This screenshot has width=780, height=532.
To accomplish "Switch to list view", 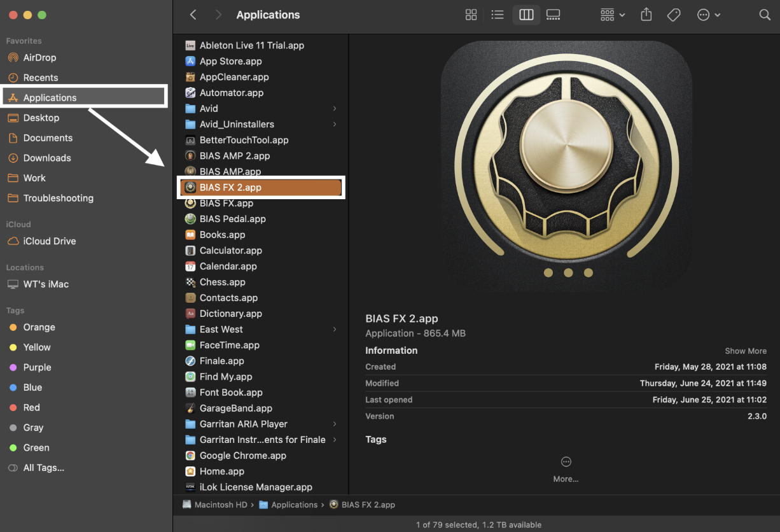I will [498, 15].
